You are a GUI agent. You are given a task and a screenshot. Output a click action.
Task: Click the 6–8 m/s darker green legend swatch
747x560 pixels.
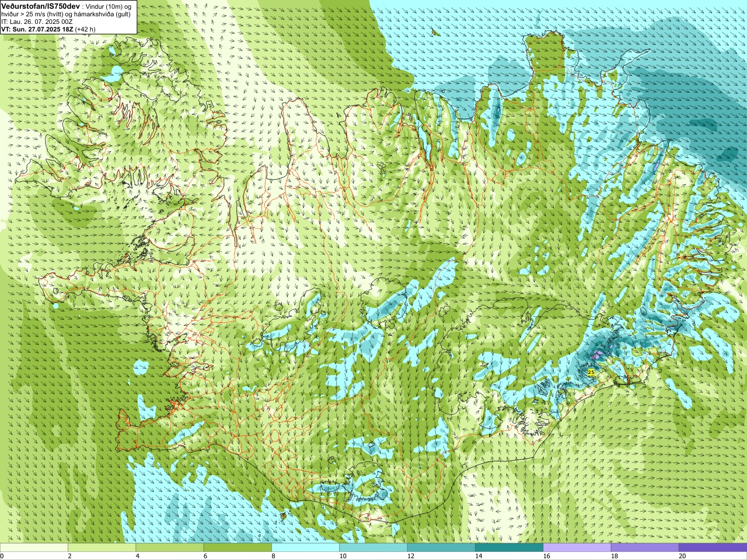(238, 548)
